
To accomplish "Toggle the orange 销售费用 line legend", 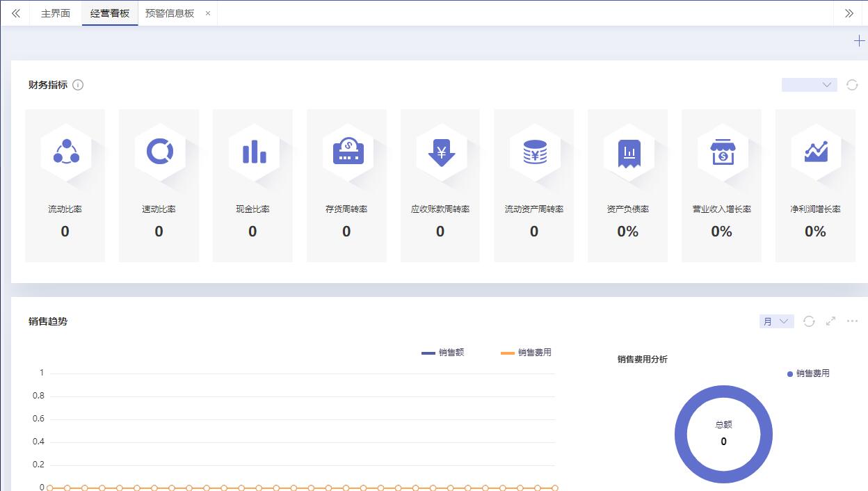I will 527,353.
